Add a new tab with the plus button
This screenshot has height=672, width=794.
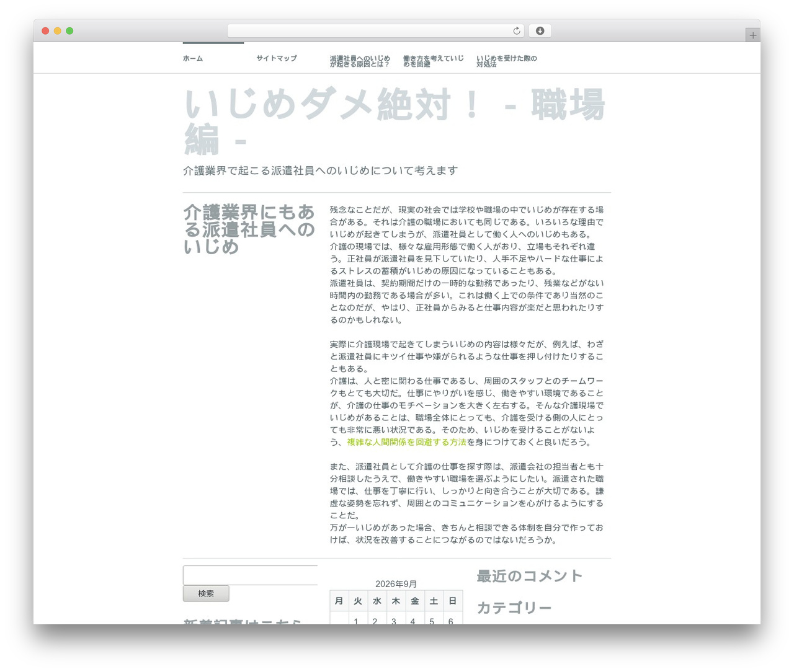752,35
